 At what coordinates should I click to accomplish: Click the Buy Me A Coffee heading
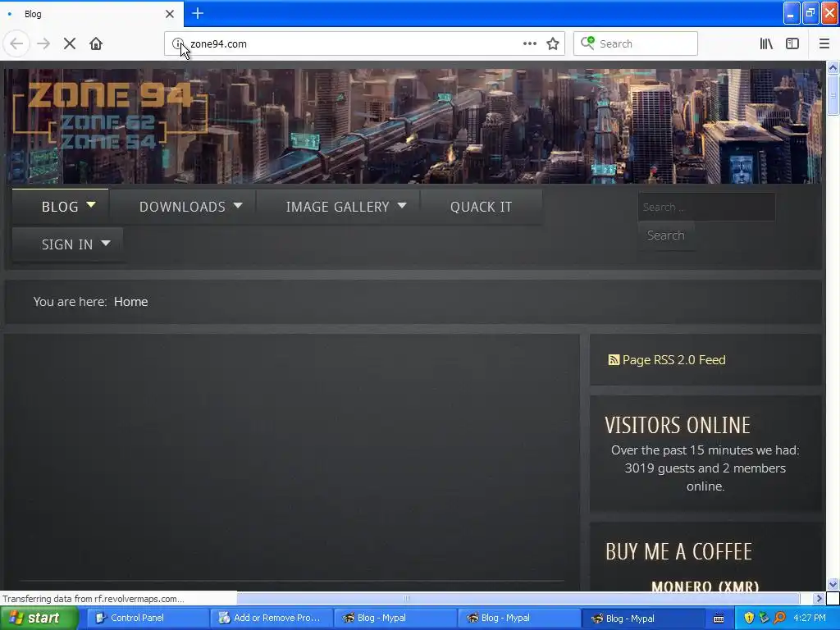678,551
